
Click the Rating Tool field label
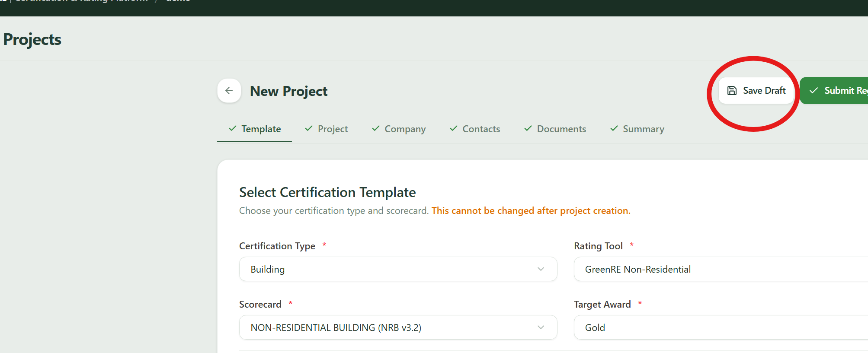pyautogui.click(x=598, y=246)
